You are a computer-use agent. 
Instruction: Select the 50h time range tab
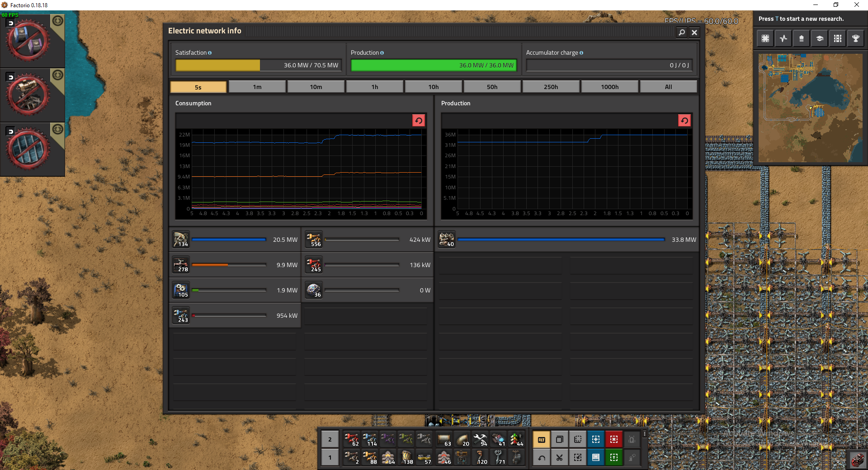[492, 87]
